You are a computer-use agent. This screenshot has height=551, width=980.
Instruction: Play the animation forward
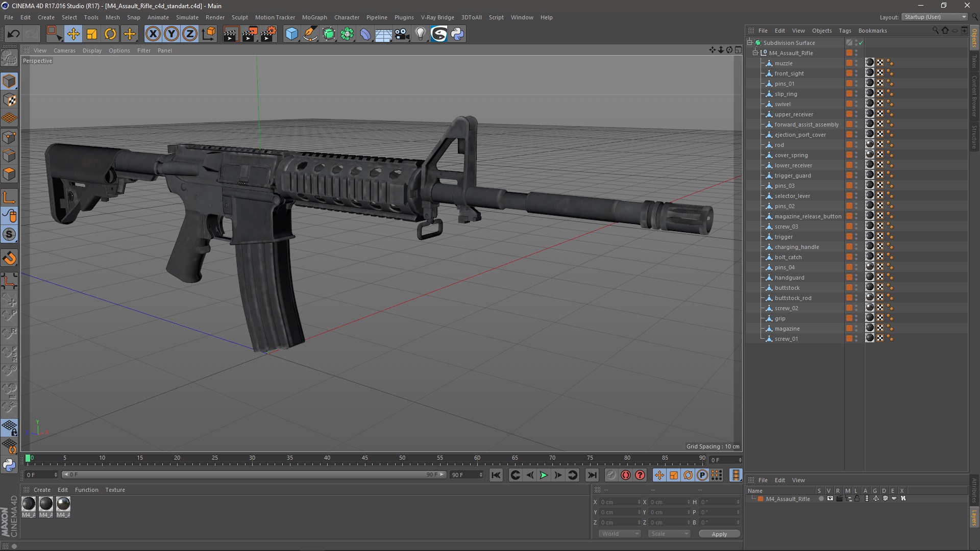(x=544, y=475)
